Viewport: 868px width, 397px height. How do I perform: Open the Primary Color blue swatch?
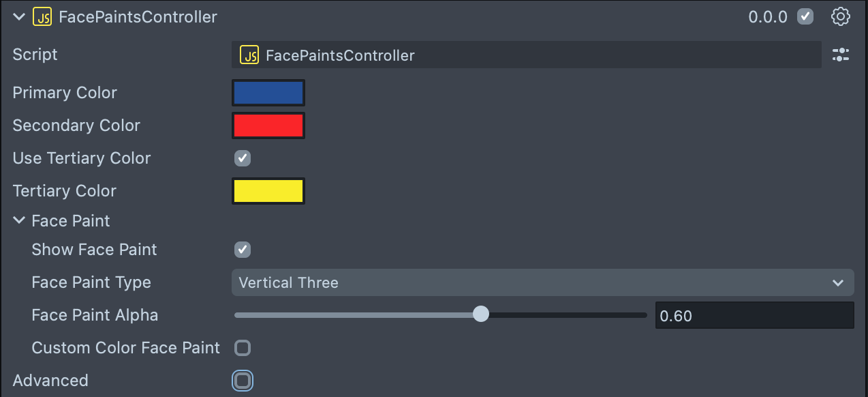click(x=268, y=93)
